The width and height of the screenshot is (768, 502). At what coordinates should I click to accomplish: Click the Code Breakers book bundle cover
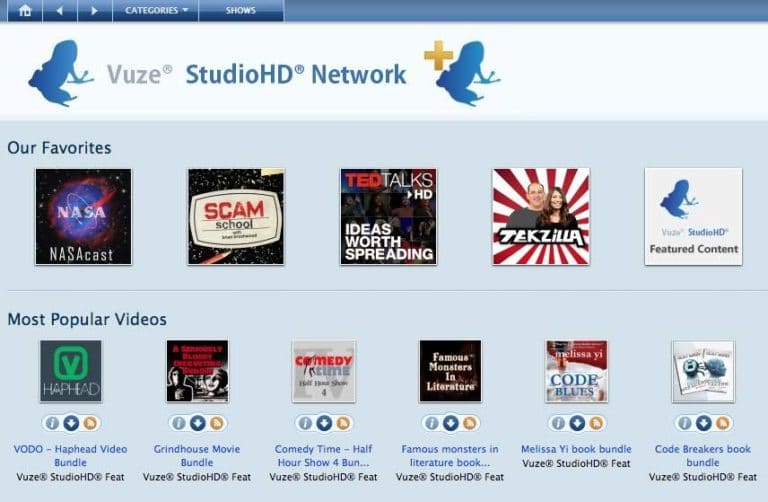click(703, 371)
